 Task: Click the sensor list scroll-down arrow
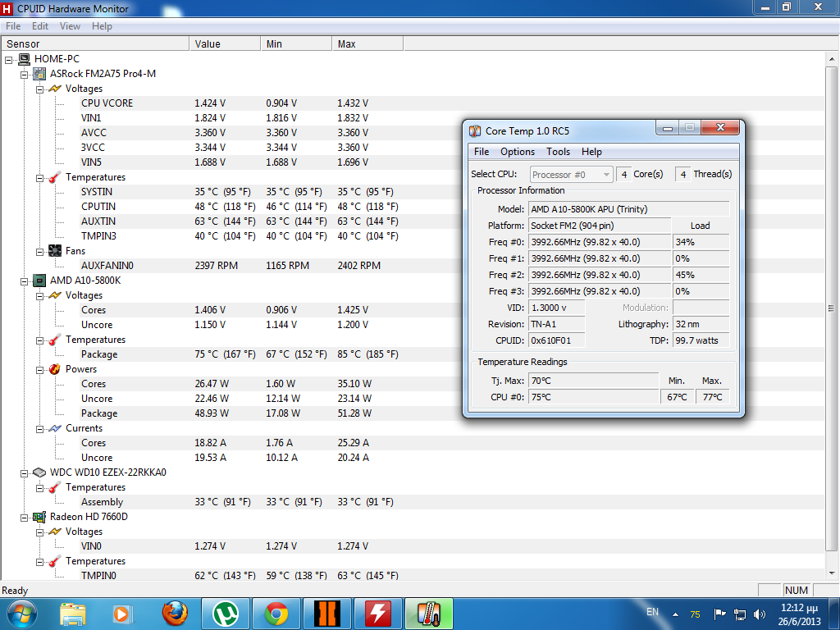832,573
